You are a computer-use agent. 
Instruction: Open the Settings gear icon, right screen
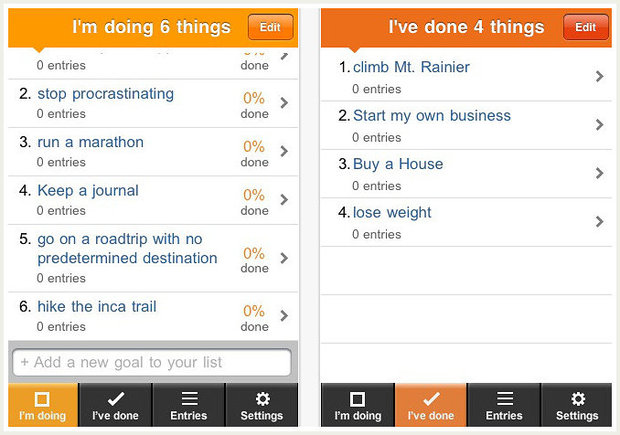577,399
